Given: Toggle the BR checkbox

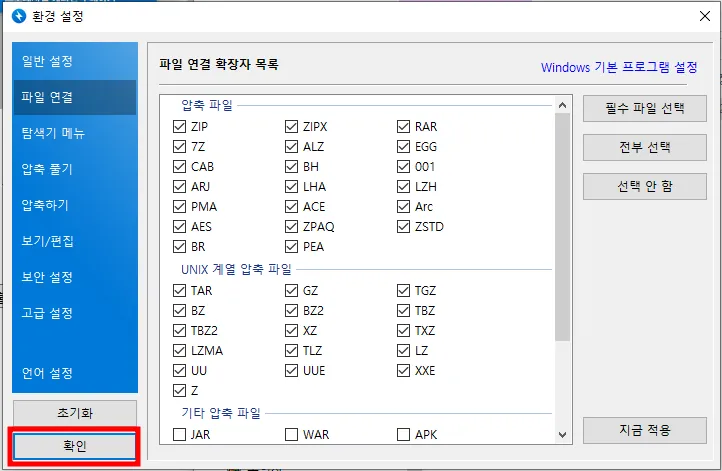Looking at the screenshot, I should coord(179,246).
